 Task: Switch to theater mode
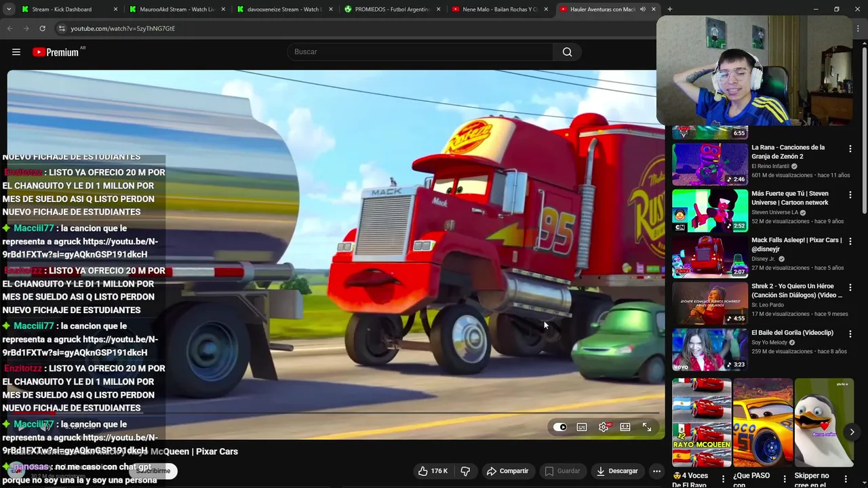click(x=625, y=427)
